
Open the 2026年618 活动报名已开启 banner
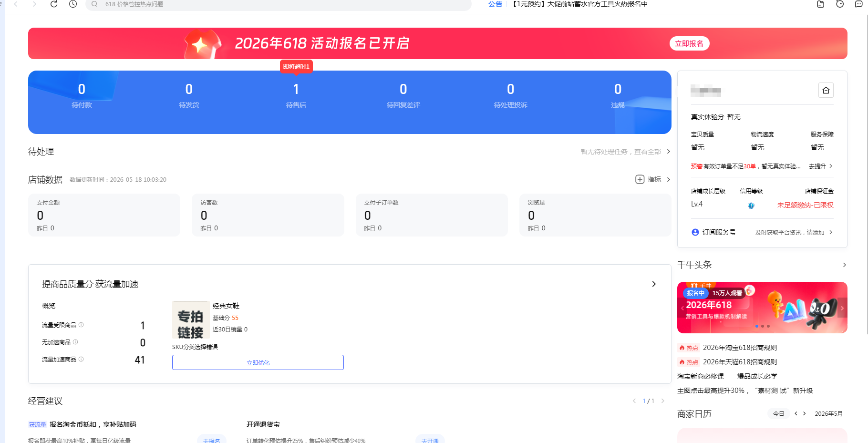(437, 43)
